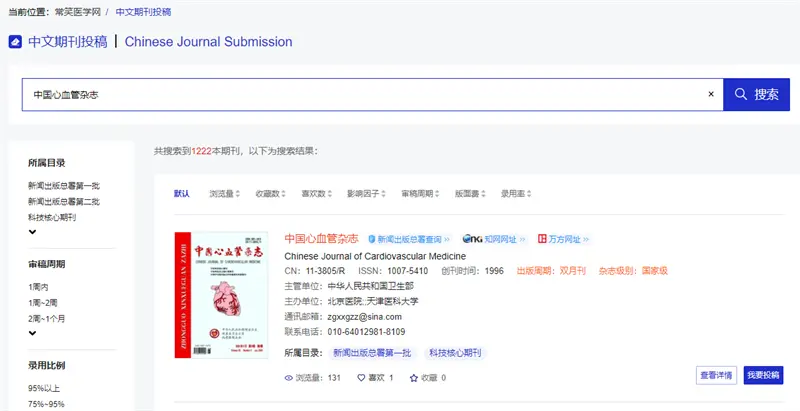
Task: Click the 我要投稿 submit button
Action: [x=765, y=375]
